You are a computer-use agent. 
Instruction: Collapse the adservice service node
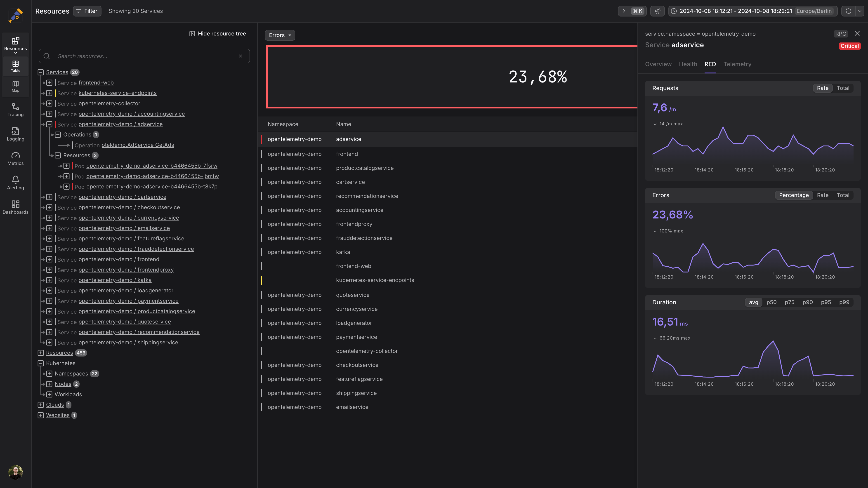49,124
